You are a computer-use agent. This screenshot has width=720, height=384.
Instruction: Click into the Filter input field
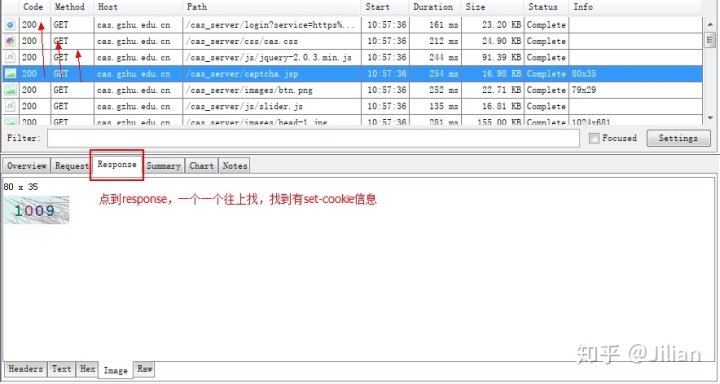point(313,138)
